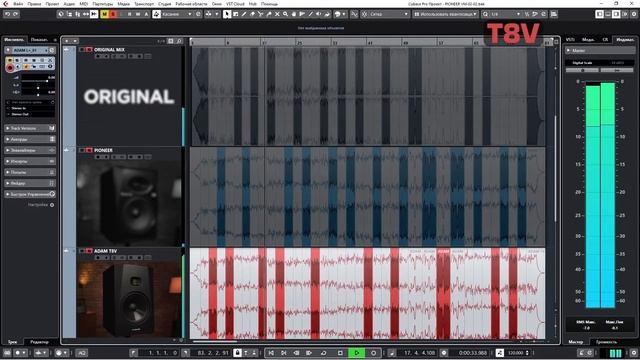Select the ORIGINAL MIX audio waveform event

(367, 96)
